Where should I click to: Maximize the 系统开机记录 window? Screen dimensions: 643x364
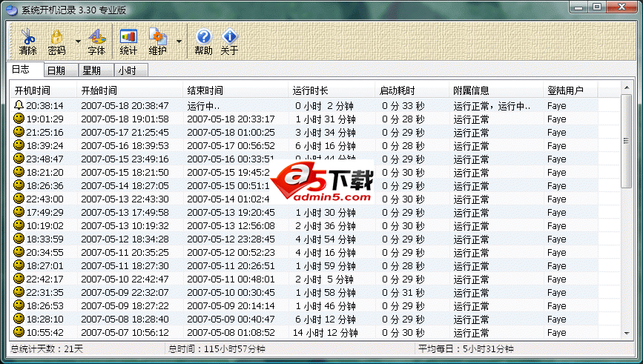point(597,7)
